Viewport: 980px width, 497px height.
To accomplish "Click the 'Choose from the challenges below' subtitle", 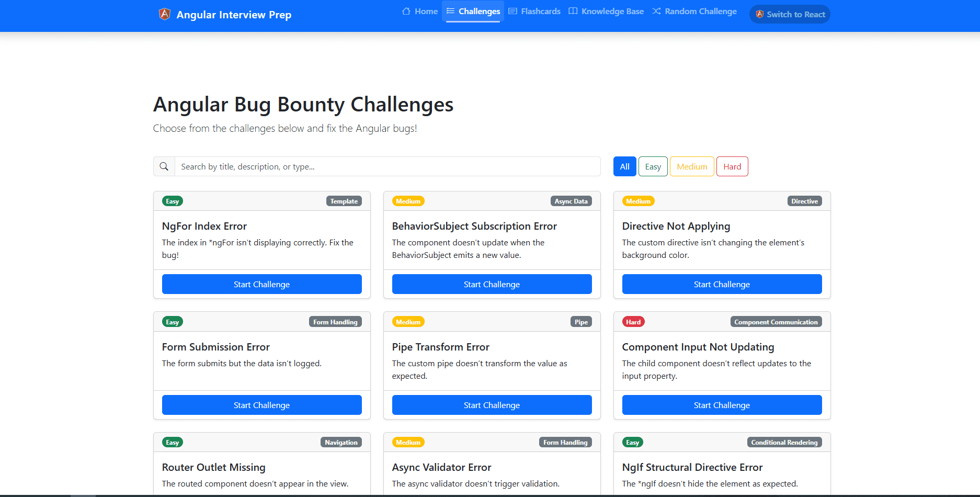I will tap(285, 128).
